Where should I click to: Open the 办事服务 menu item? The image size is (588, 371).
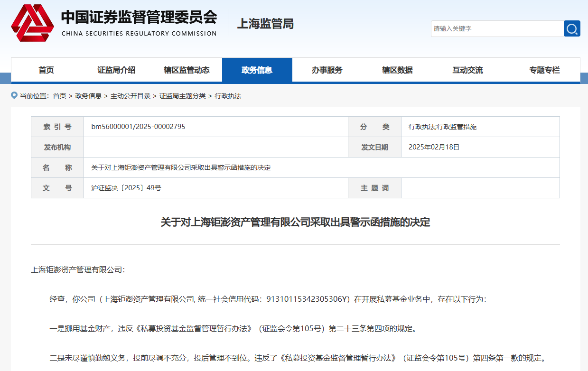click(x=327, y=70)
